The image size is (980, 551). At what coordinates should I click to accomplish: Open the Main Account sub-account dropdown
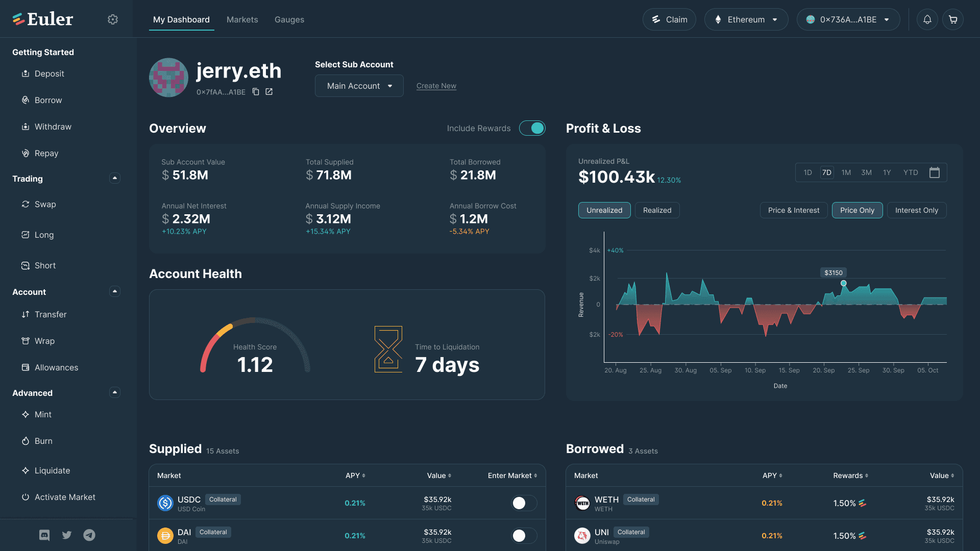point(359,86)
